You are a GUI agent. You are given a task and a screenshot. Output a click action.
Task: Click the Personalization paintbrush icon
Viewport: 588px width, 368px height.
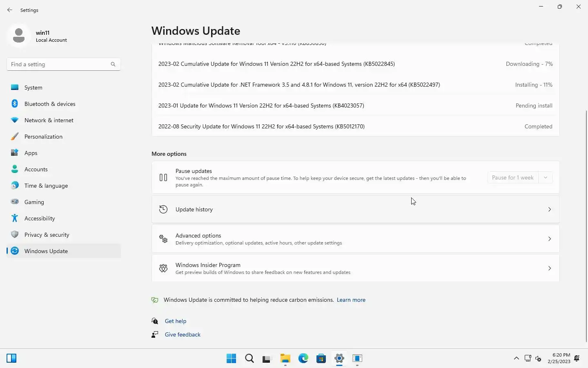tap(15, 137)
